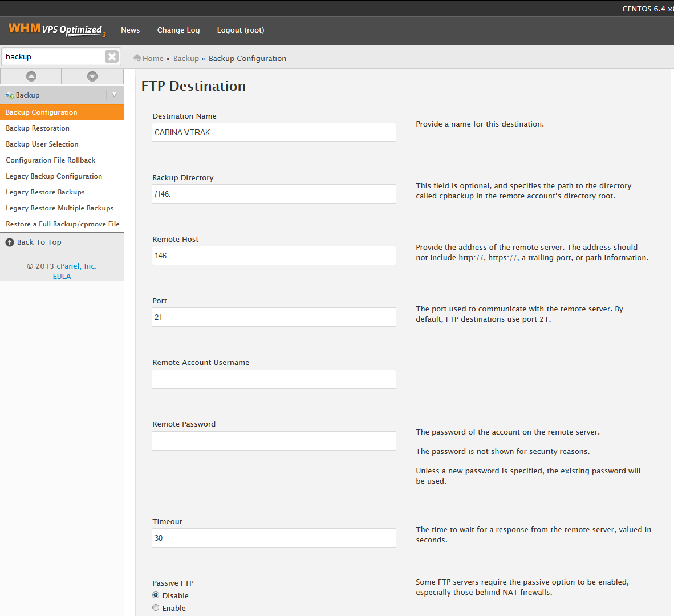Focus the Timeout field
Viewport: 674px width, 616px height.
point(274,538)
